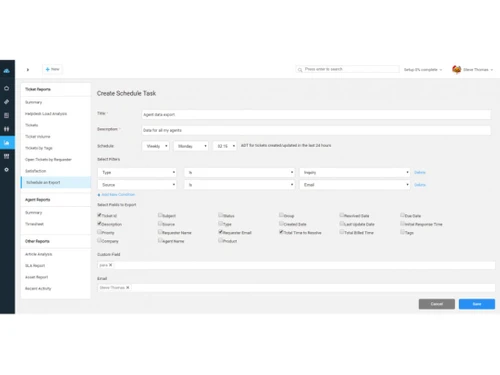Click Add New Condition link

pyautogui.click(x=116, y=194)
